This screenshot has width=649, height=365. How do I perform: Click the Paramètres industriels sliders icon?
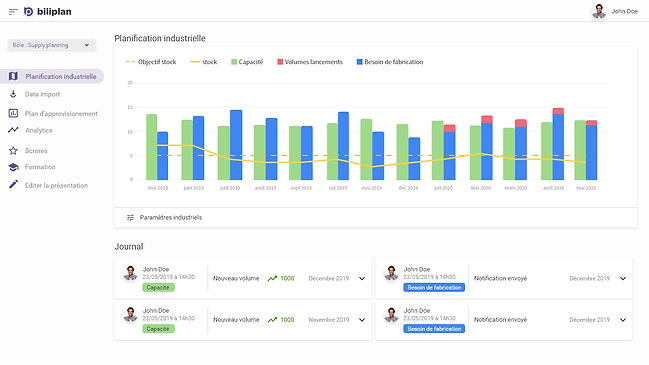point(130,217)
